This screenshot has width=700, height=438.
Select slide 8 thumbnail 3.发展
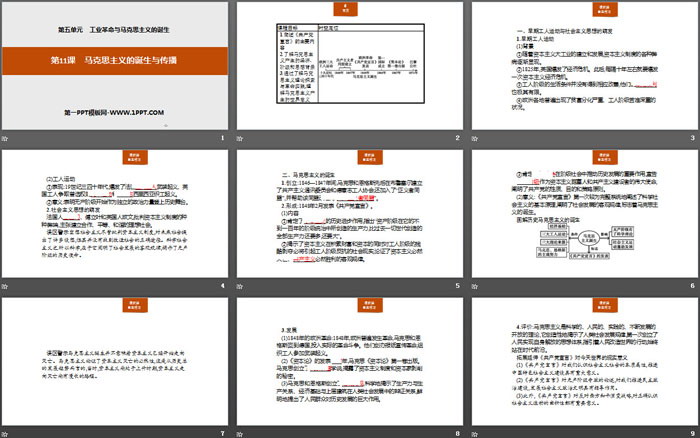point(350,361)
